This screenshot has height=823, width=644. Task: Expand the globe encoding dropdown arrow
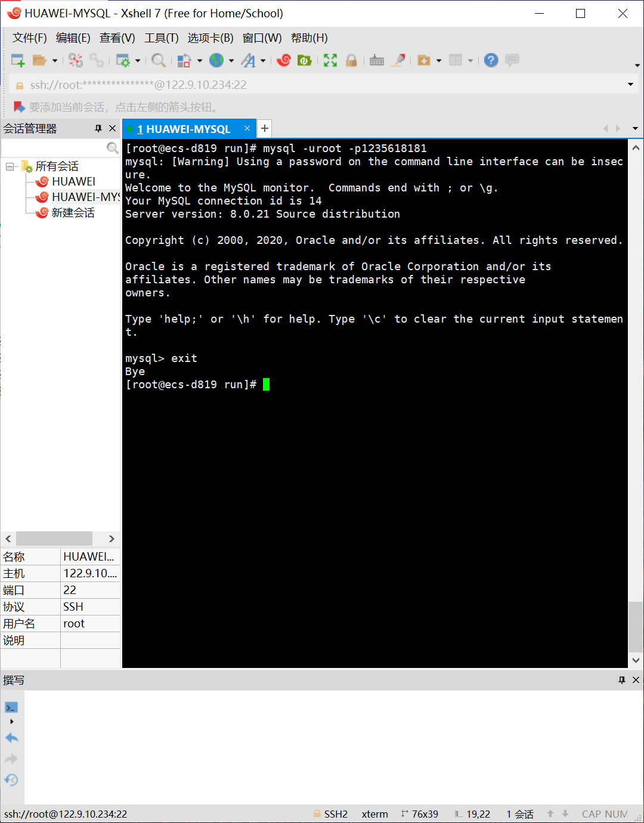click(231, 60)
